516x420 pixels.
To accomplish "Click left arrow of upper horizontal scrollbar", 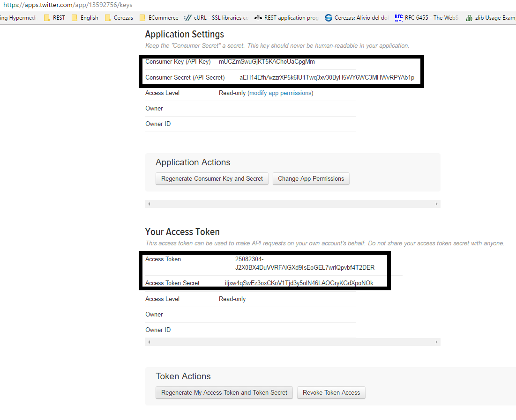I will (x=149, y=204).
